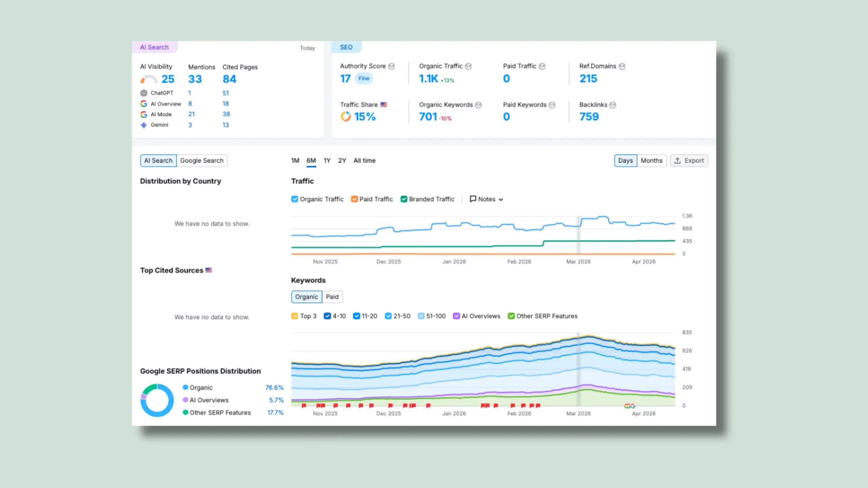Toggle the Branded Traffic checkbox

(404, 199)
